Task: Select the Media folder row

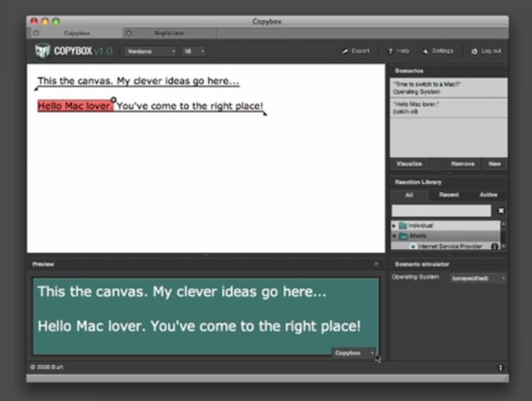Action: coord(445,236)
